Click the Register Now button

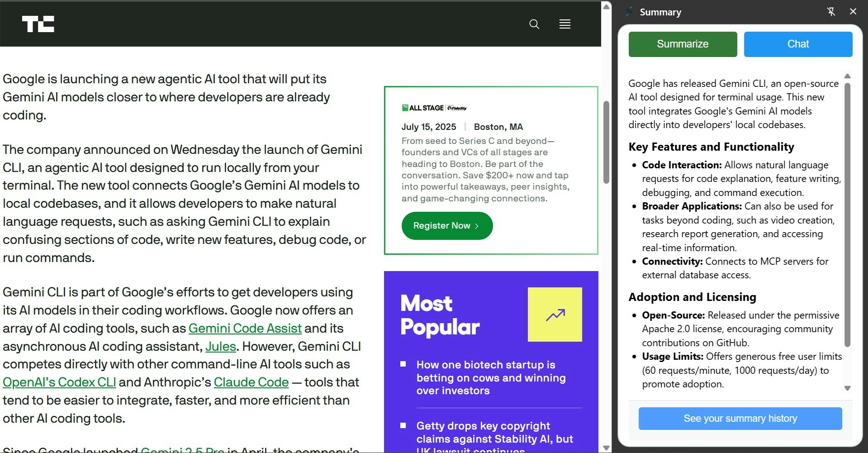tap(447, 226)
